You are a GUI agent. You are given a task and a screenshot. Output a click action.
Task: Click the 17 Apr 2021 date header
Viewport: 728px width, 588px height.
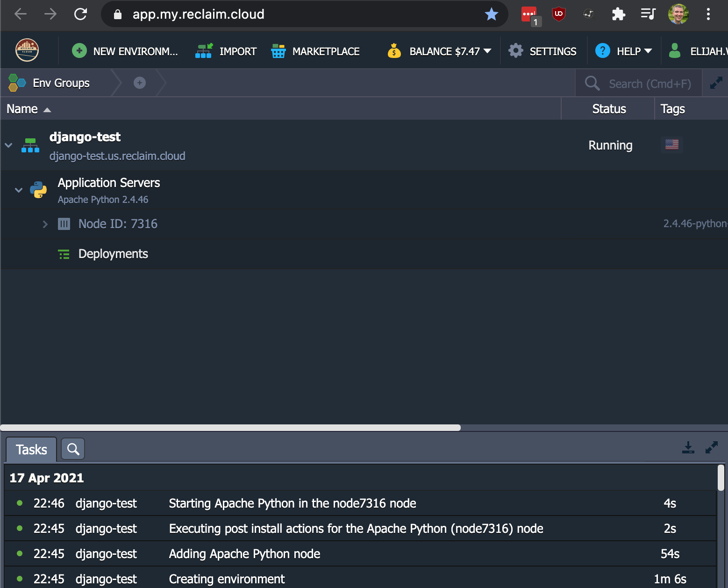point(47,478)
